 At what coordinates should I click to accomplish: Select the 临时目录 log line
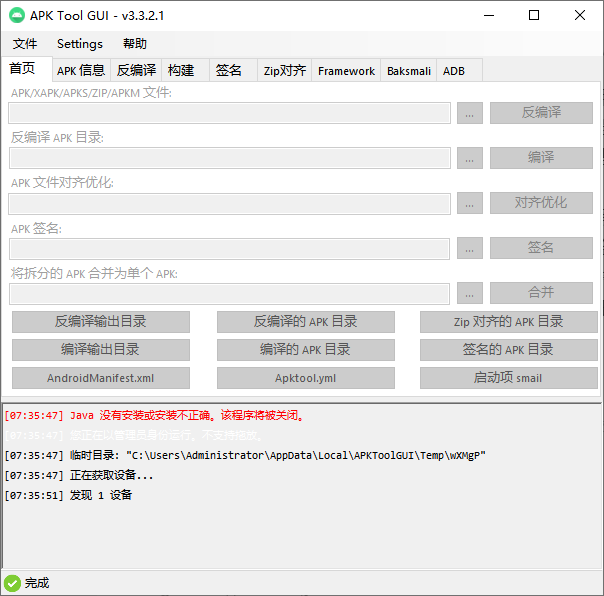click(x=245, y=455)
